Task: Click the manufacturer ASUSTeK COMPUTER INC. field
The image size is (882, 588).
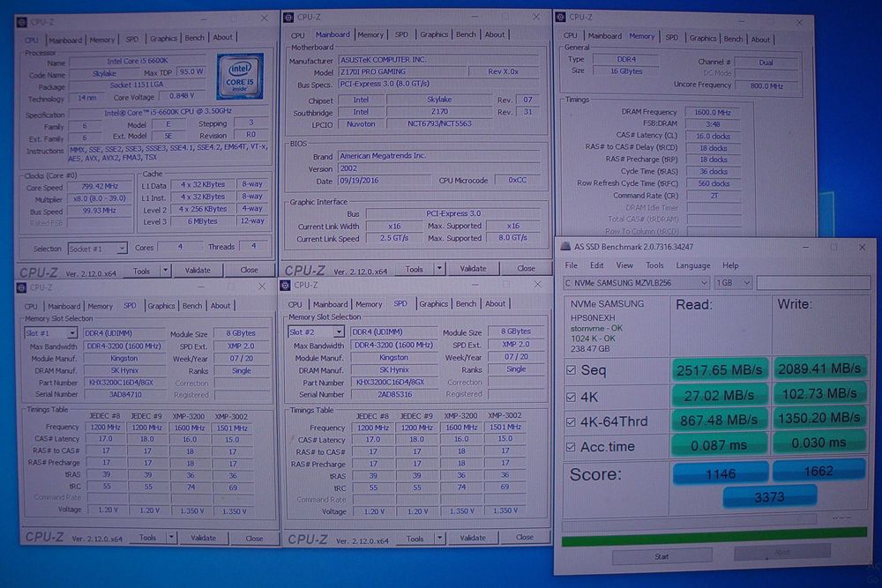Action: pos(438,59)
